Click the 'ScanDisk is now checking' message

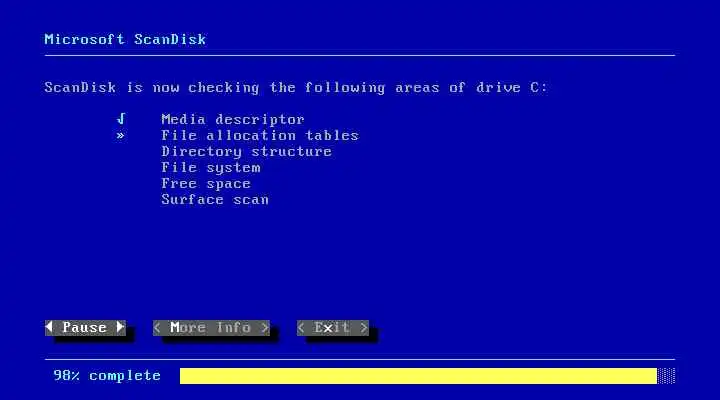(296, 88)
